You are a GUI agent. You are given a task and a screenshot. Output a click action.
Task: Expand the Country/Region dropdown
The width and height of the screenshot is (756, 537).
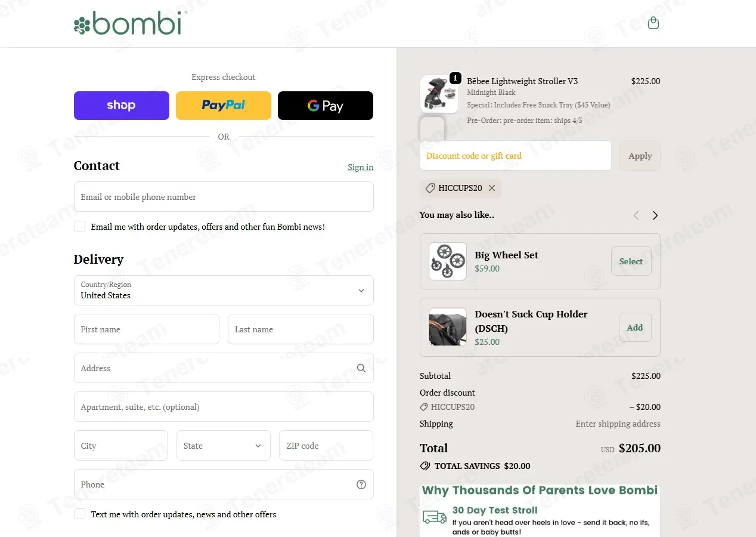pyautogui.click(x=224, y=290)
